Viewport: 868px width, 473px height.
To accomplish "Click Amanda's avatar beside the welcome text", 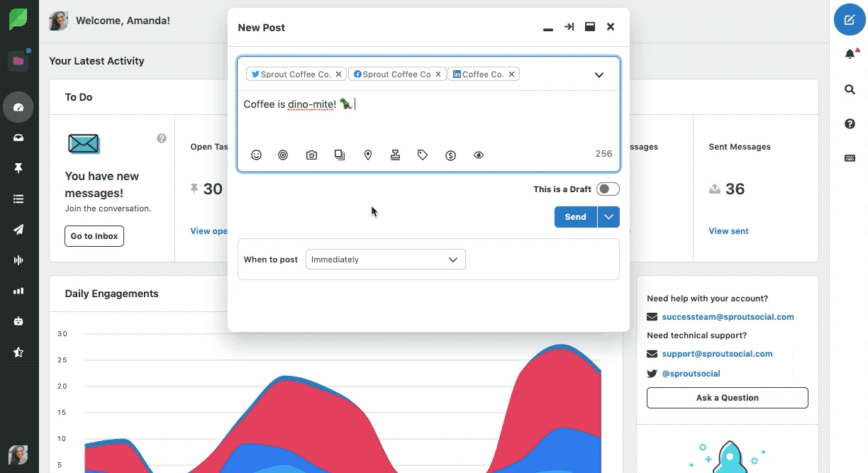I will (58, 21).
